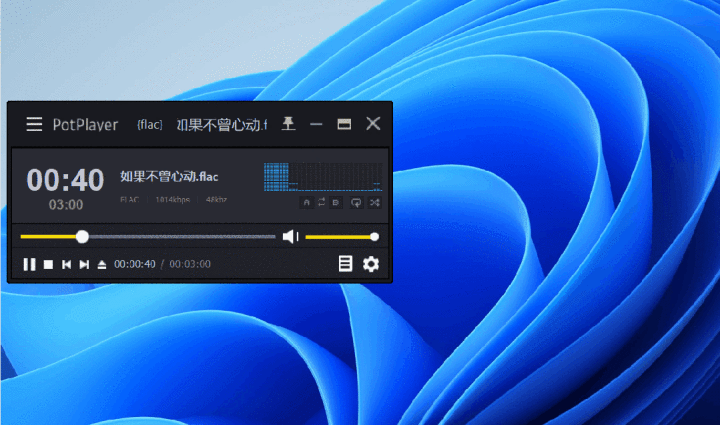Open a file with the eject icon

coord(102,264)
